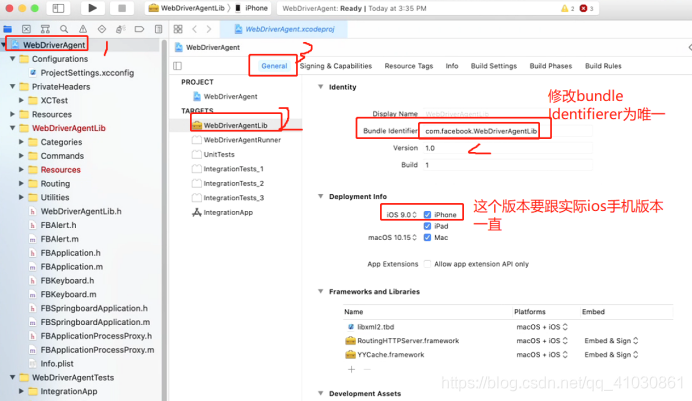Screen dimensions: 692x401
Task: Collapse the Development Assets section
Action: click(x=321, y=393)
